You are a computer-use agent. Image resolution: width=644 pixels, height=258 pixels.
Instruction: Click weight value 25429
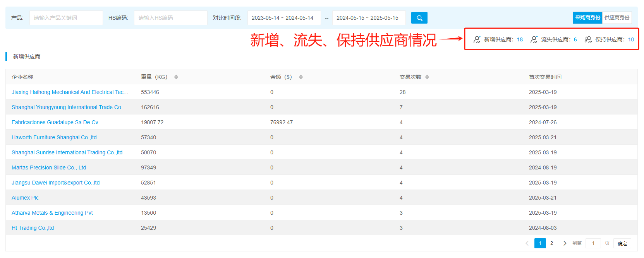[x=148, y=228]
